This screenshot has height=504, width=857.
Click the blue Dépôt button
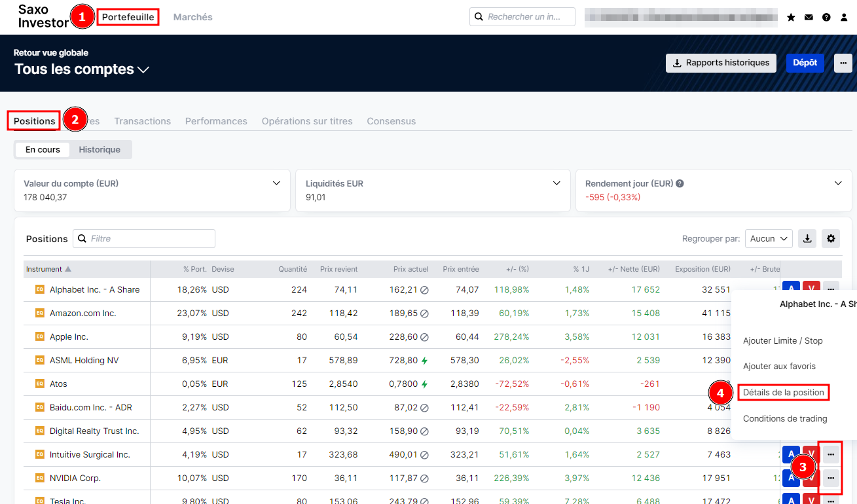[805, 63]
